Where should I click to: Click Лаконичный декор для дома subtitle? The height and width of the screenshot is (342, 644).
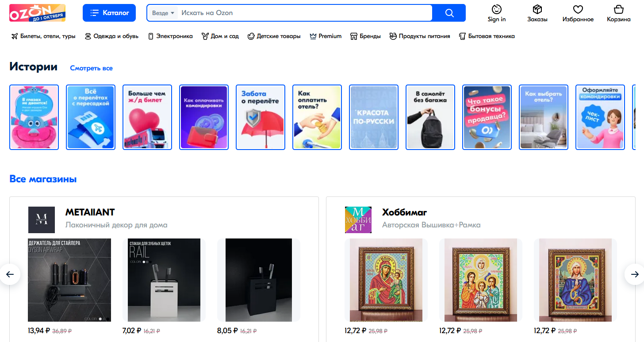click(116, 225)
